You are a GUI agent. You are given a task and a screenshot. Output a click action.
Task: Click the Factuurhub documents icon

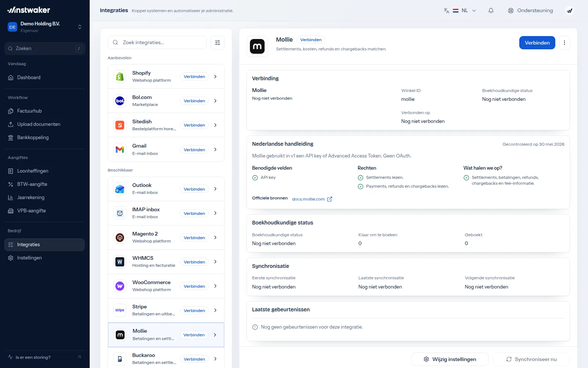click(x=11, y=111)
